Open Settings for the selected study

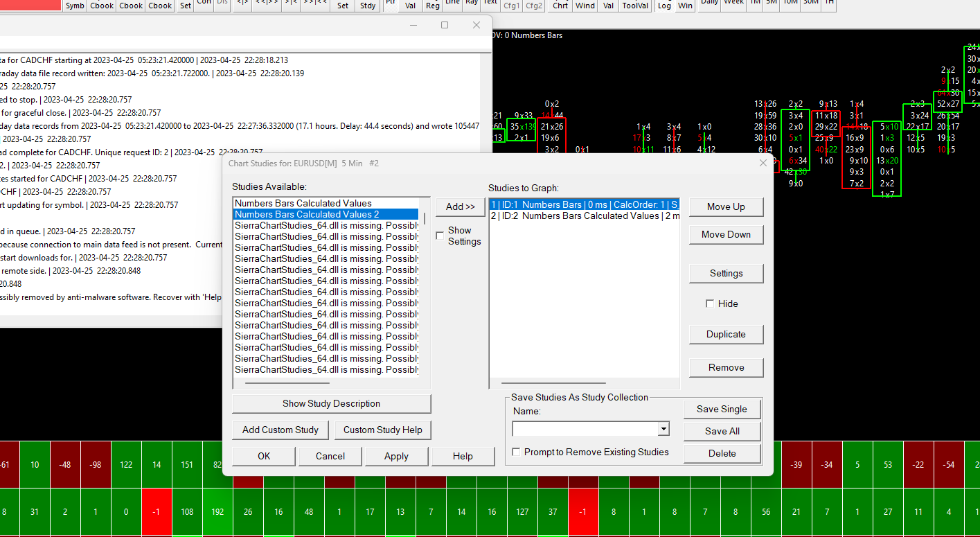point(726,273)
